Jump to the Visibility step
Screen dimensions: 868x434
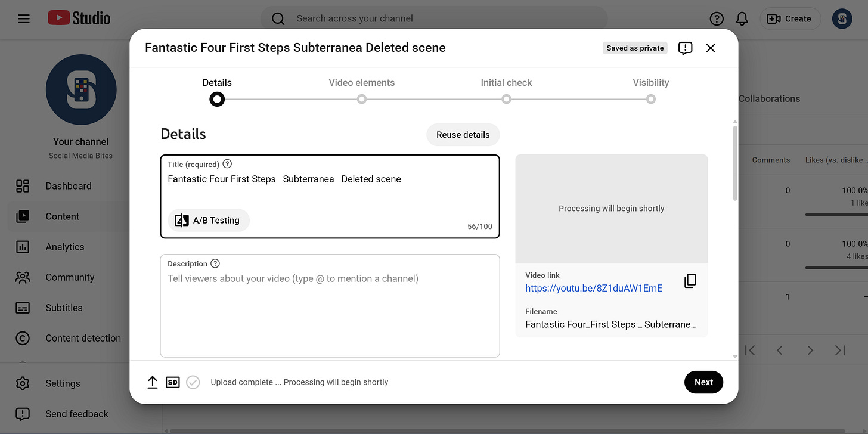pos(651,90)
